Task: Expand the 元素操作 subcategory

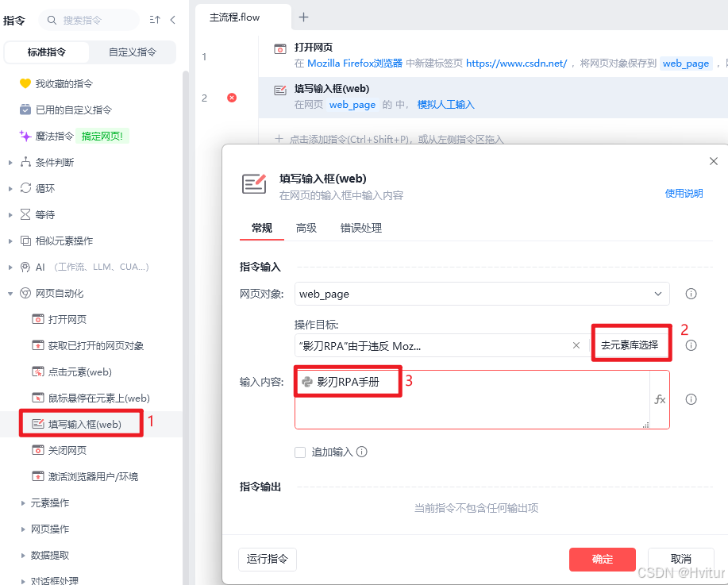Action: pyautogui.click(x=23, y=502)
